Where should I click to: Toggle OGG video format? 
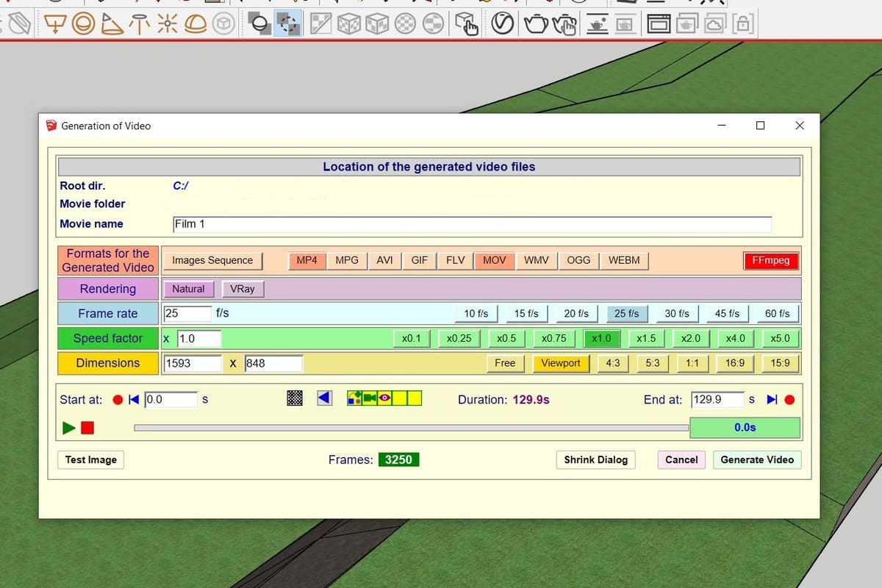click(x=578, y=260)
